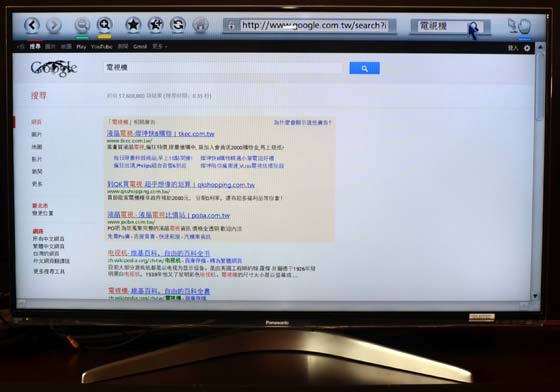Click 轉為繁體網頁 link under first Wikipedia result

pyautogui.click(x=225, y=261)
